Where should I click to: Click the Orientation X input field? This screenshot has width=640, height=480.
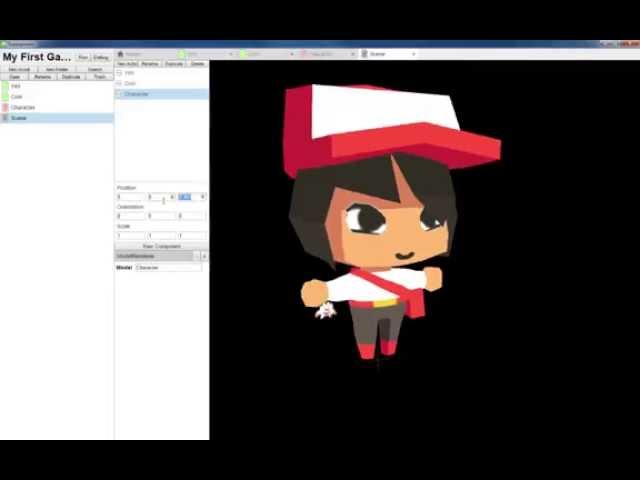coord(131,216)
